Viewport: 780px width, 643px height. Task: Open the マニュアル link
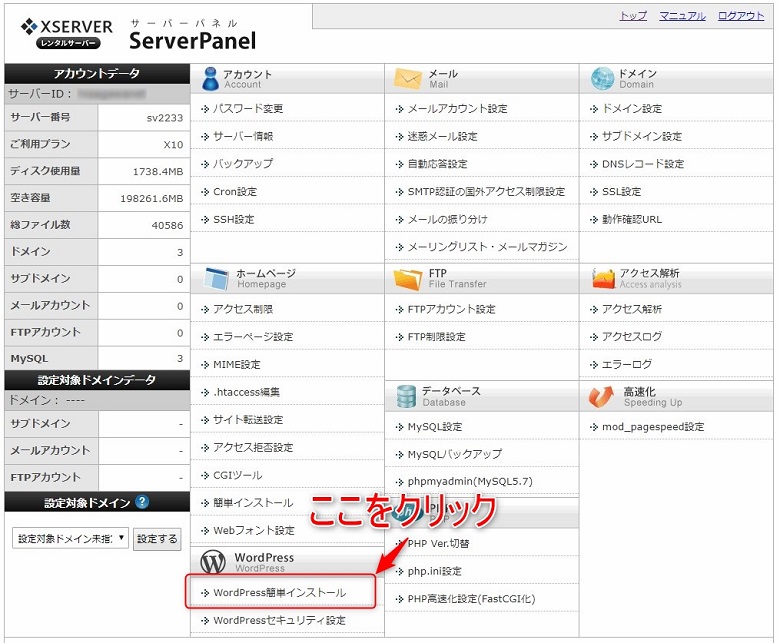[682, 16]
